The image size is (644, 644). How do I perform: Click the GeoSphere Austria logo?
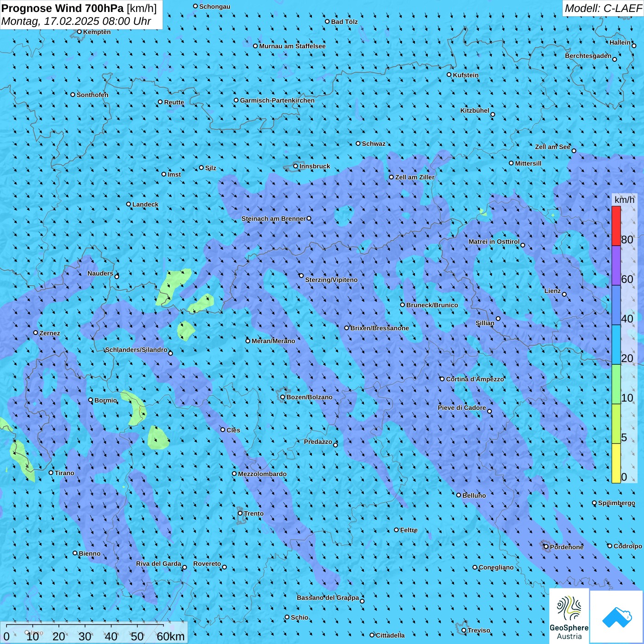pyautogui.click(x=569, y=616)
